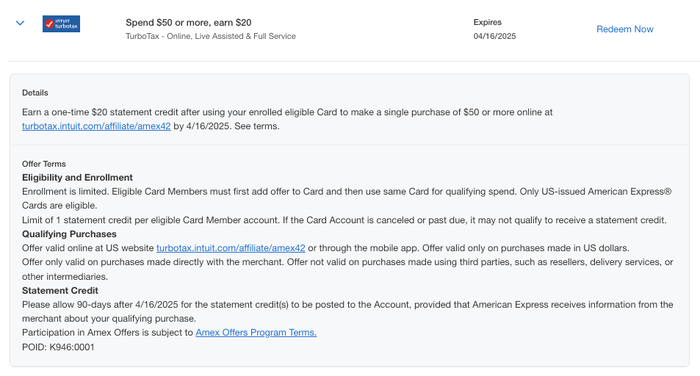The width and height of the screenshot is (700, 376).
Task: Click 'Limit of 1 statement credit' sentence
Action: [x=344, y=220]
